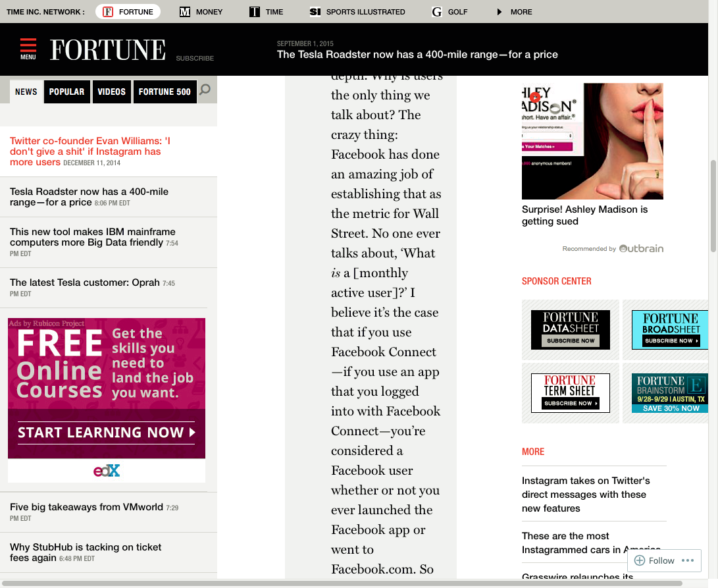Open Surprise! Ashley Madison is getting sued link
This screenshot has height=588, width=718.
(585, 215)
